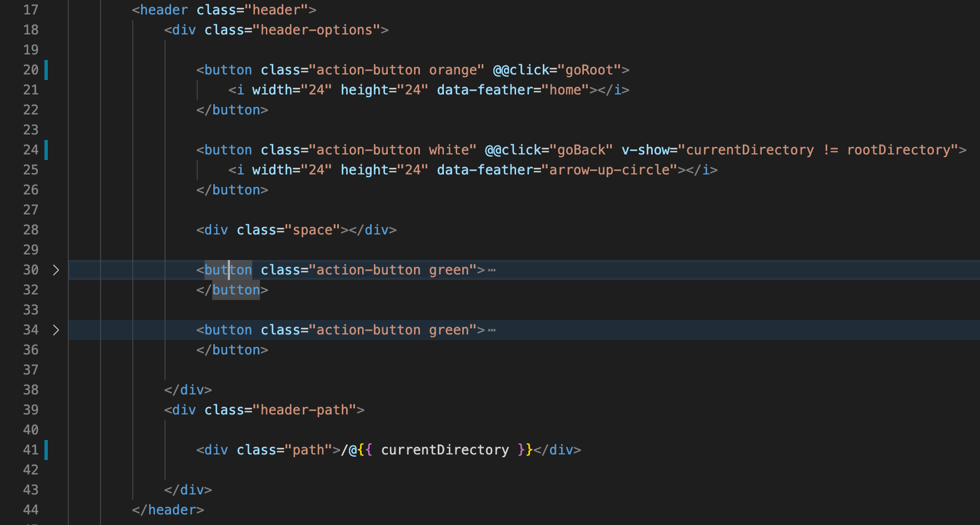Expand the folded button block on line 34
Image resolution: width=980 pixels, height=525 pixels.
point(56,330)
